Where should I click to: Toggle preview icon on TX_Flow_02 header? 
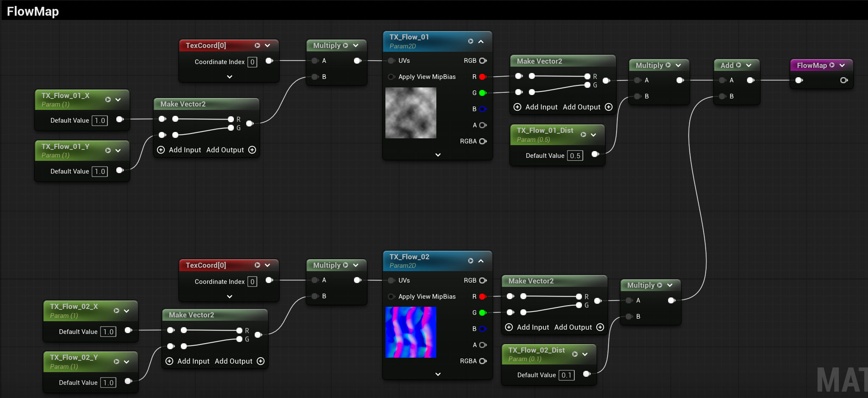click(x=471, y=261)
